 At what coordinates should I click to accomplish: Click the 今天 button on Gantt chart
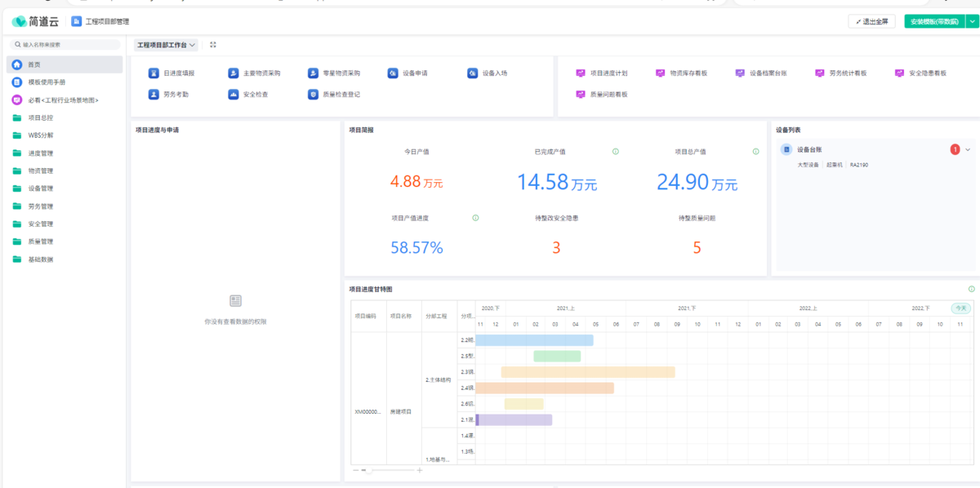point(960,308)
